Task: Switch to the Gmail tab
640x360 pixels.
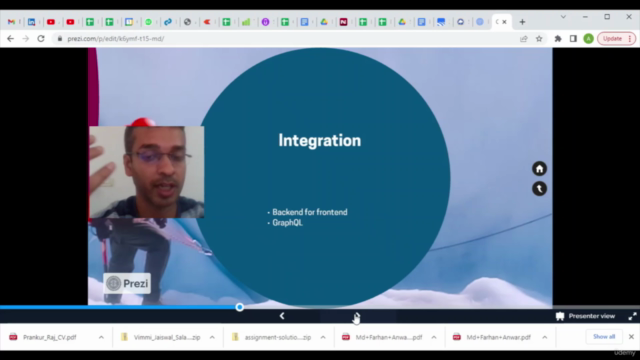Action: [x=11, y=22]
